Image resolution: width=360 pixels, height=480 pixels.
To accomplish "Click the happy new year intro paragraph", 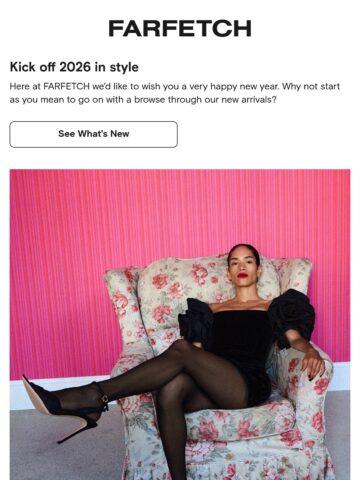I will click(x=175, y=93).
